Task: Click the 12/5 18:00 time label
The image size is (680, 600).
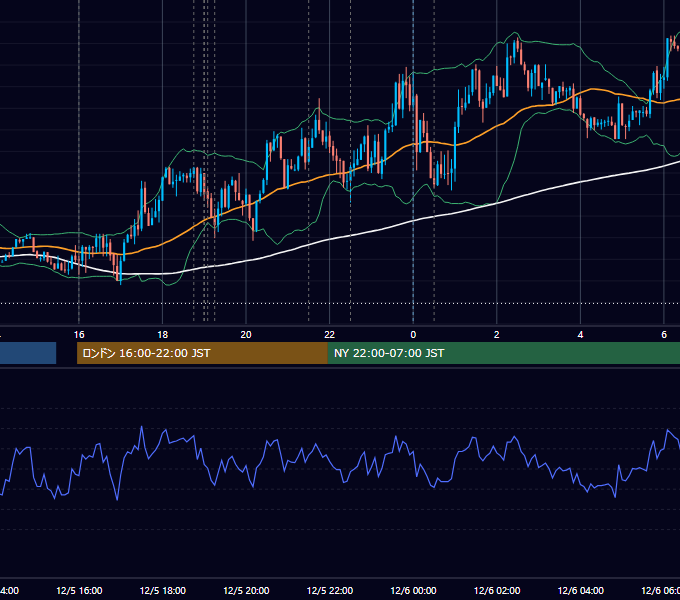Action: (163, 590)
